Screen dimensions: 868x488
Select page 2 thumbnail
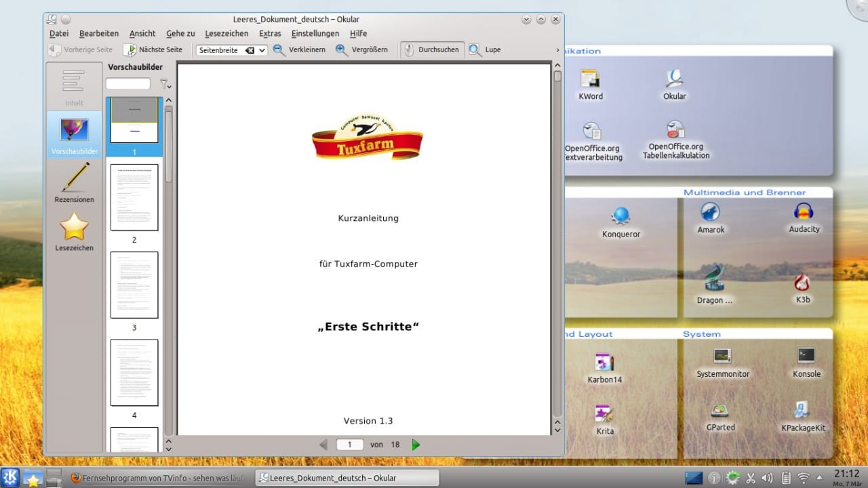click(x=134, y=197)
